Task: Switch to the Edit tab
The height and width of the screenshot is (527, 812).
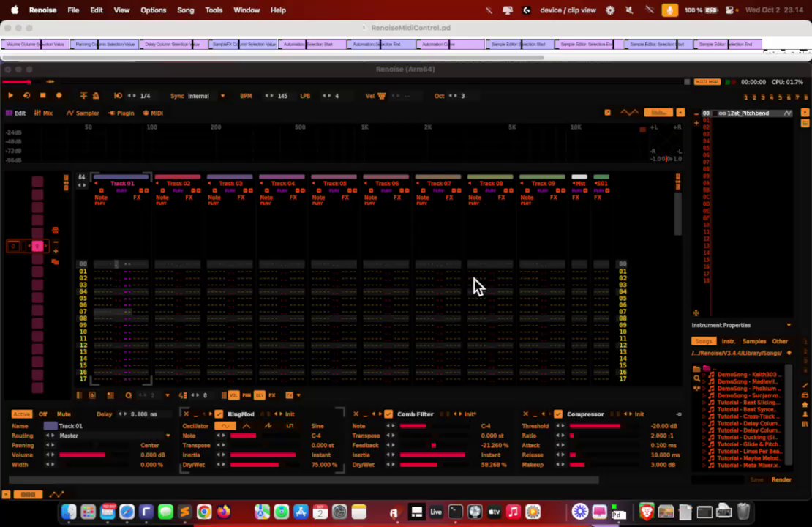Action: [15, 113]
